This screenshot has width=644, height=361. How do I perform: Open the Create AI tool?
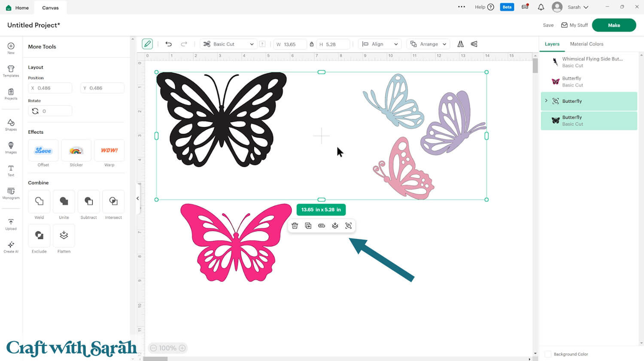point(11,247)
